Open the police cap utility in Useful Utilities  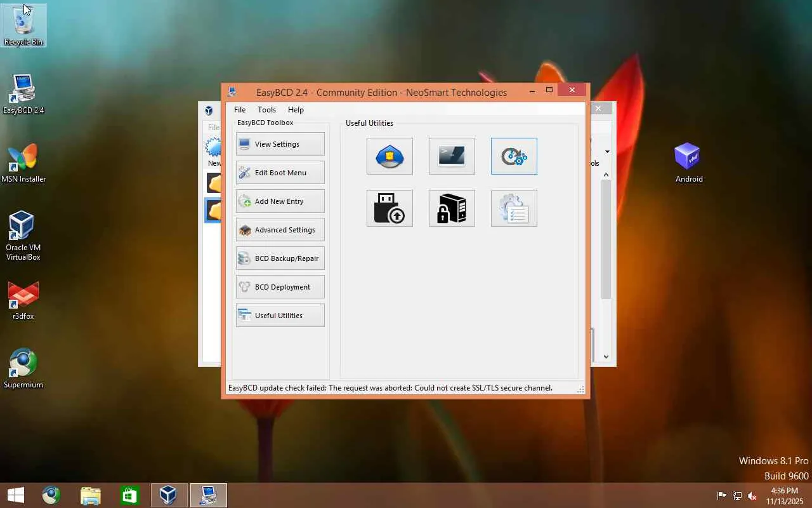pyautogui.click(x=390, y=156)
